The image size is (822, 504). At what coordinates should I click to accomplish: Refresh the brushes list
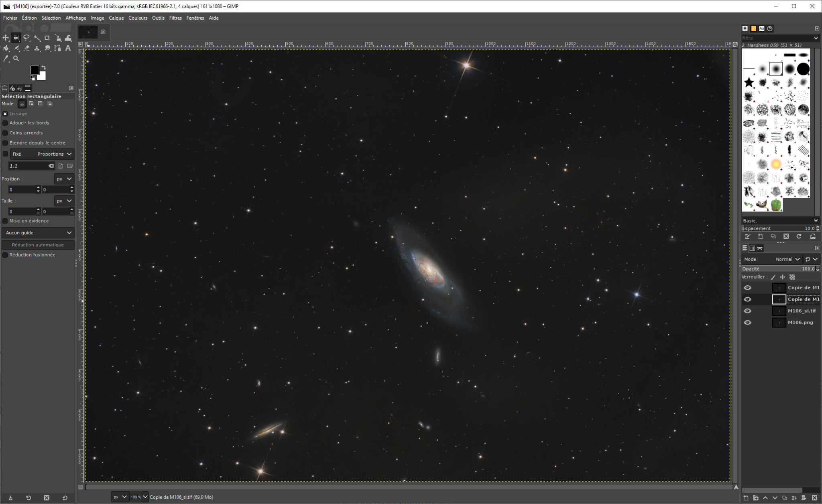click(799, 236)
